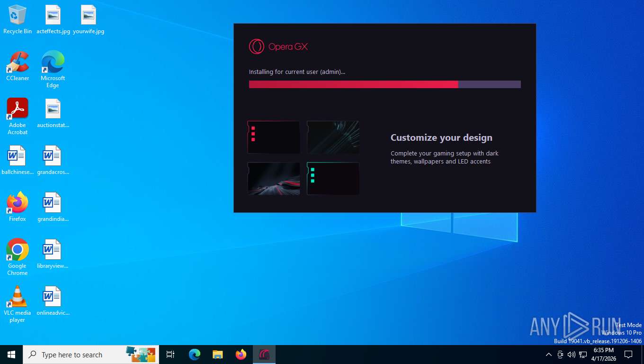The height and width of the screenshot is (364, 644).
Task: Open the Recycle Bin desktop icon
Action: (18, 19)
